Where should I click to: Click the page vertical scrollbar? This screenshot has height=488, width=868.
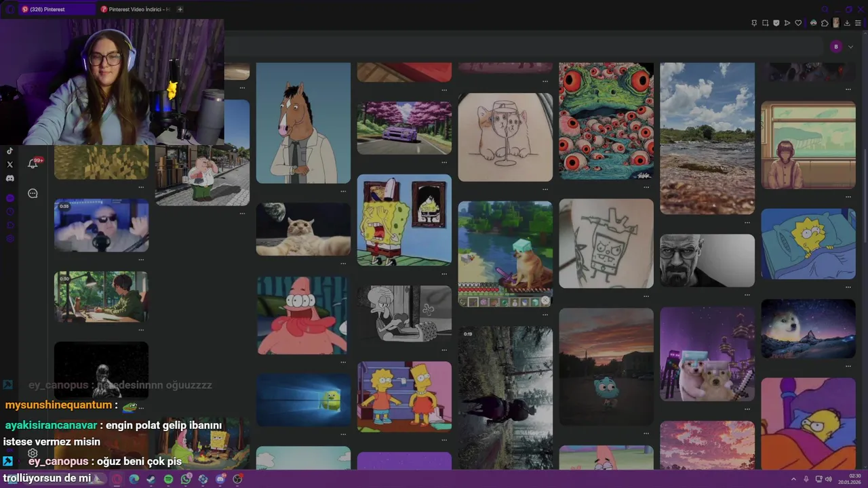pyautogui.click(x=865, y=197)
